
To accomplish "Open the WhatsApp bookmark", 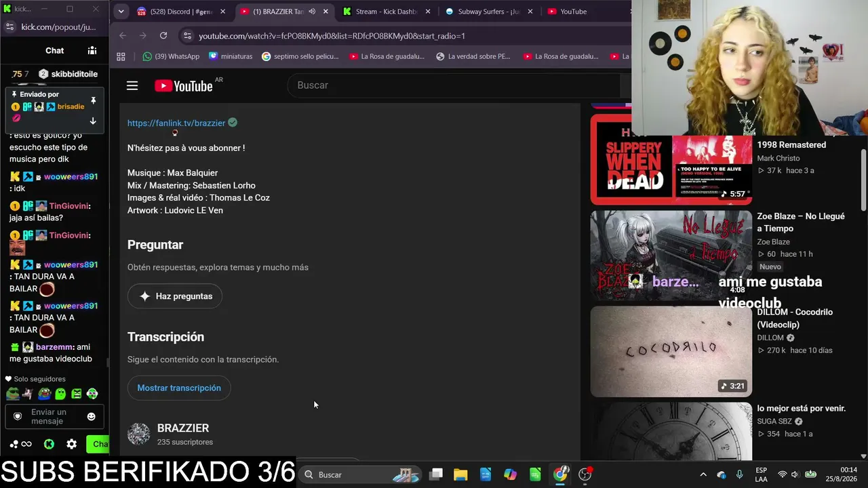I will click(171, 56).
